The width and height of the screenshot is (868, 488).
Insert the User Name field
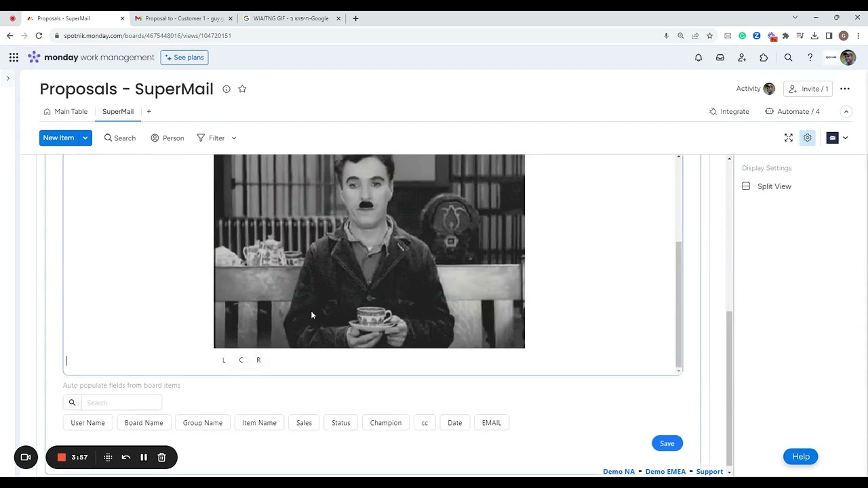pos(88,422)
